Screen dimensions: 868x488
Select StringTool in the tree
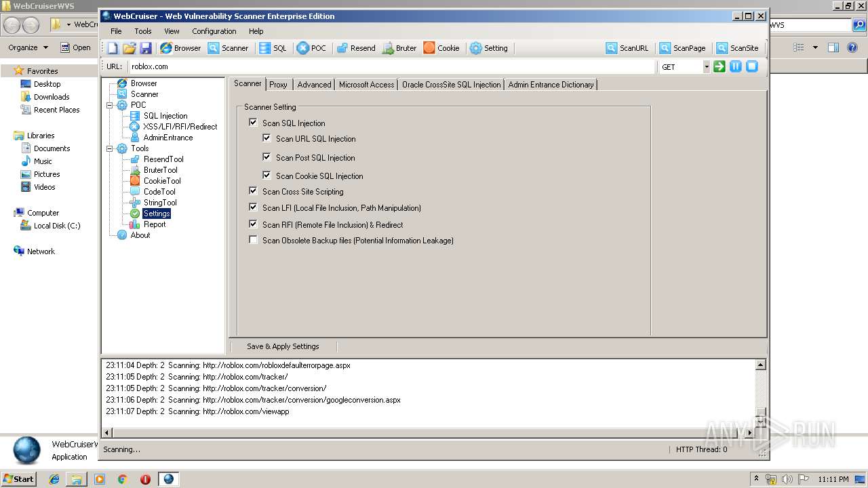point(160,203)
